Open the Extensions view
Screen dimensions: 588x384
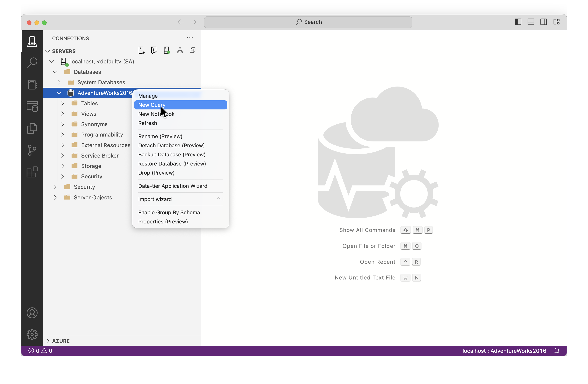coord(32,172)
